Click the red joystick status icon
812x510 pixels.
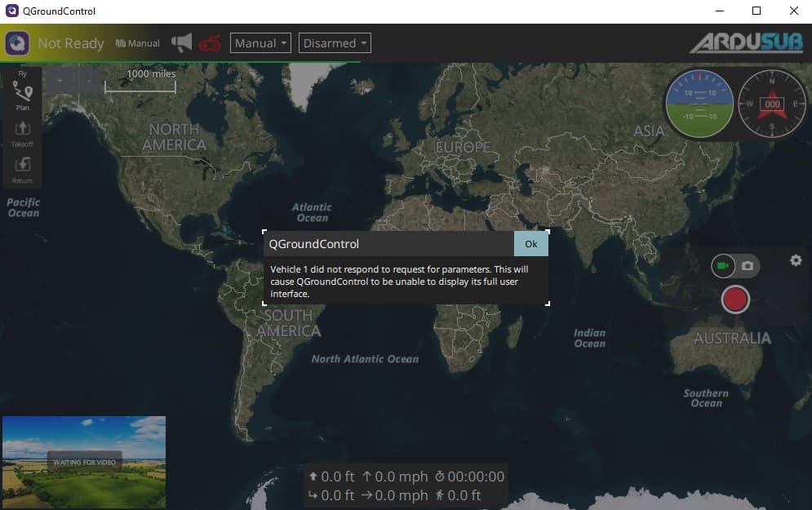[x=210, y=43]
